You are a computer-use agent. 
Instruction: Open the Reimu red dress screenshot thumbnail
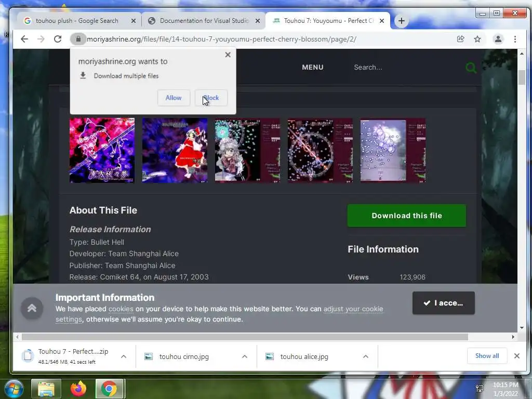175,150
